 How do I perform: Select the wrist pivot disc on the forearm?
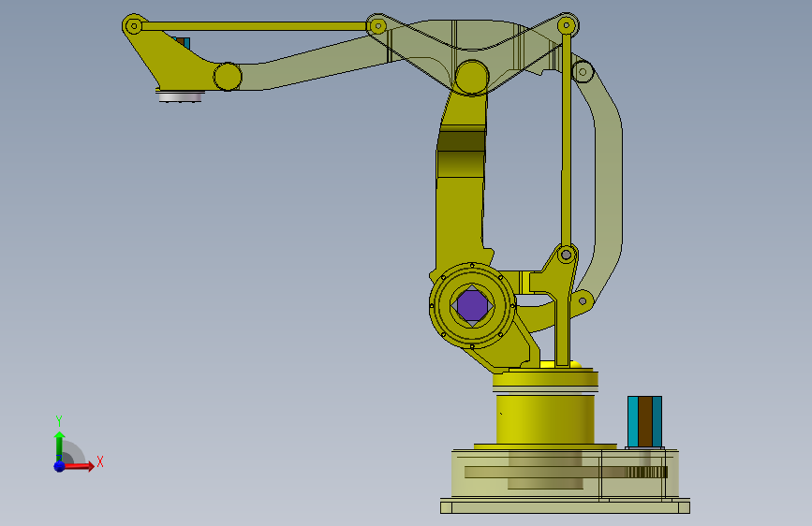[228, 77]
